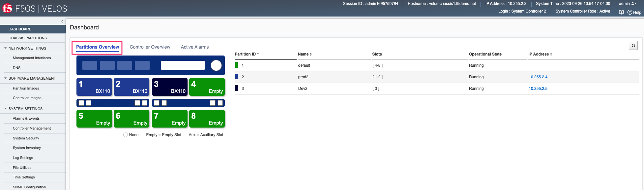
Task: Click the Session ID text in header
Action: [370, 4]
